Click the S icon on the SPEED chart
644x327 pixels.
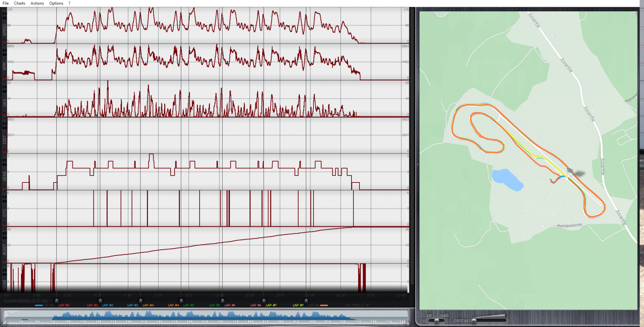pos(4,14)
